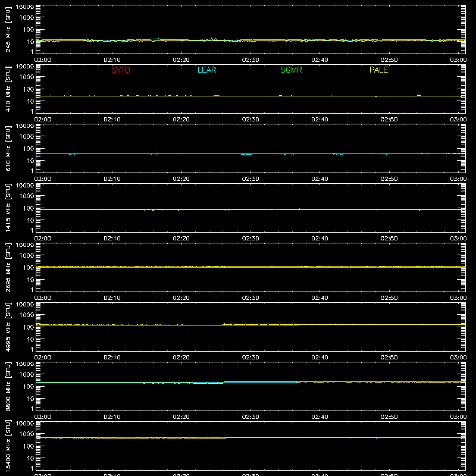Image resolution: width=476 pixels, height=476 pixels.
Task: Click 02:00 label under the 1415 MHz plot
Action: 43,239
